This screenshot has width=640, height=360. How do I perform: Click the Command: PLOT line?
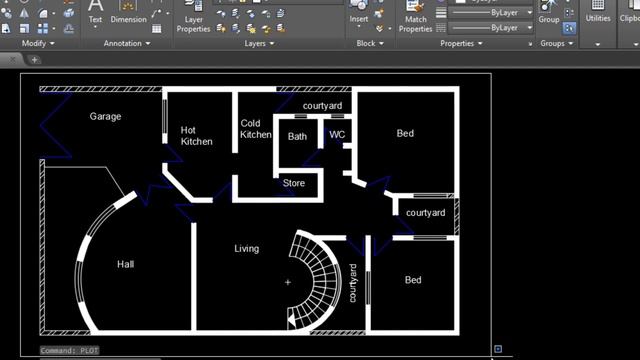pyautogui.click(x=69, y=351)
